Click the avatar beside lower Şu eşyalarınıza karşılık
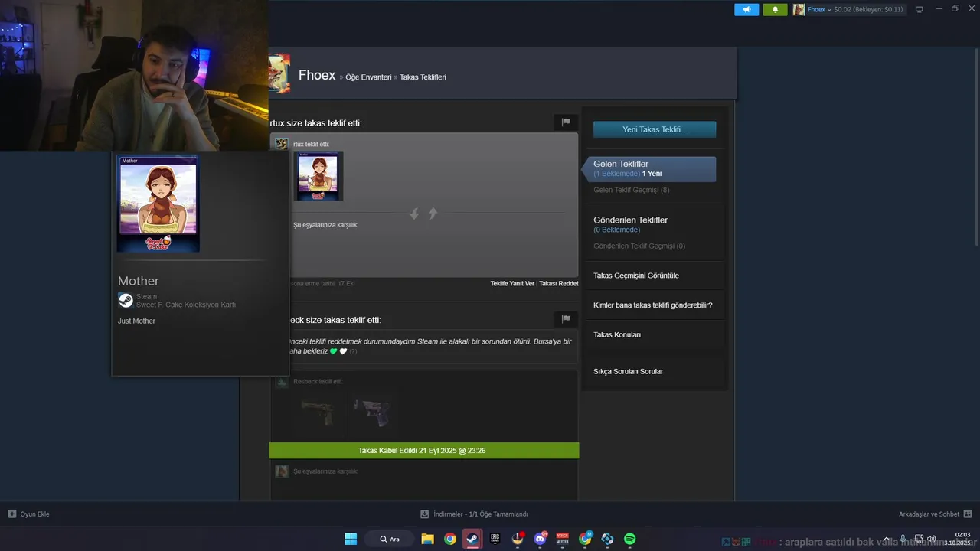 282,471
